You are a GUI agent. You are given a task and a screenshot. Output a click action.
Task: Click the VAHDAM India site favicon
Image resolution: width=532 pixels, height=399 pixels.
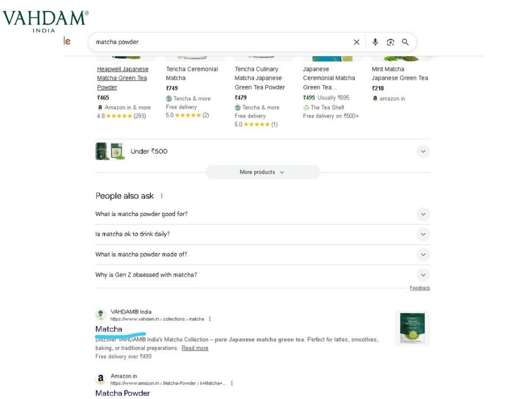click(x=101, y=315)
